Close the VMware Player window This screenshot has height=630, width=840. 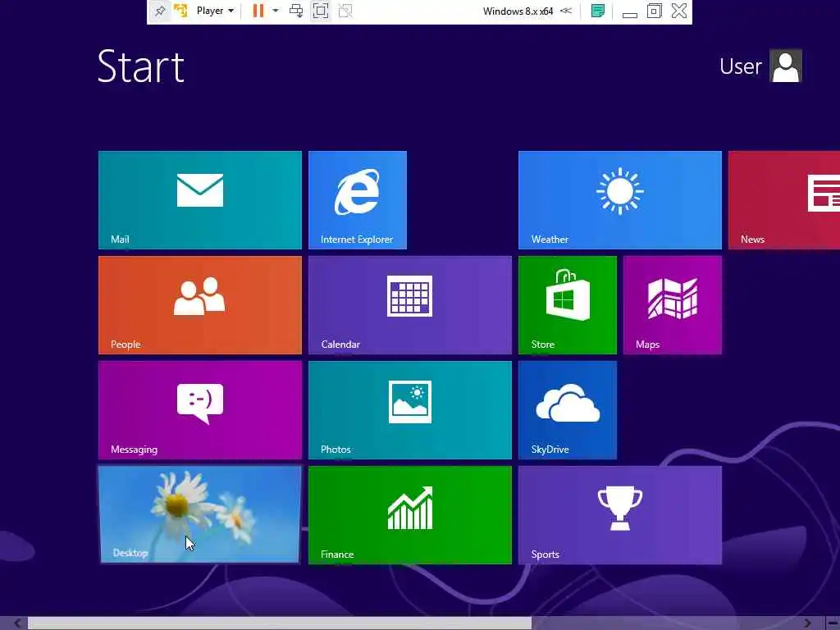678,11
